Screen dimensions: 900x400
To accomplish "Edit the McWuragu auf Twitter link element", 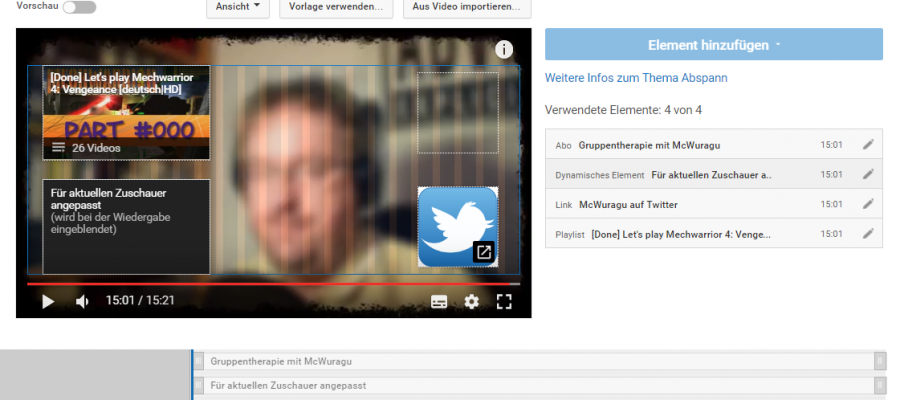I will (x=868, y=204).
